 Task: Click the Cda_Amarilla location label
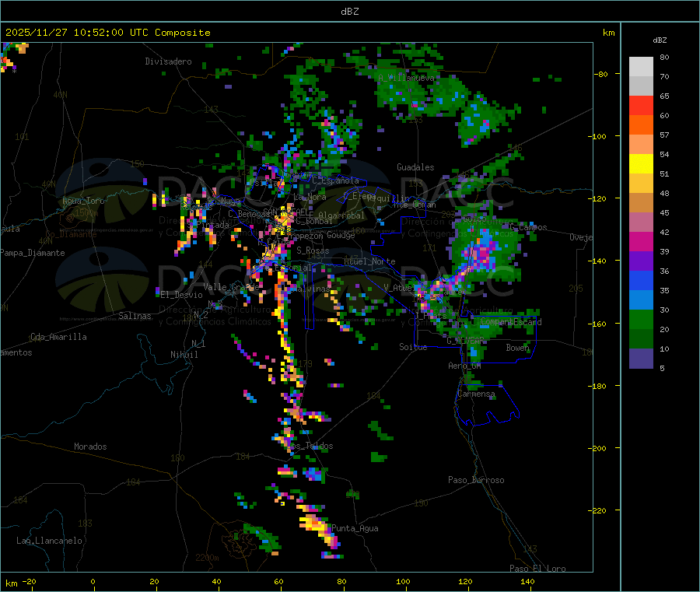(58, 337)
